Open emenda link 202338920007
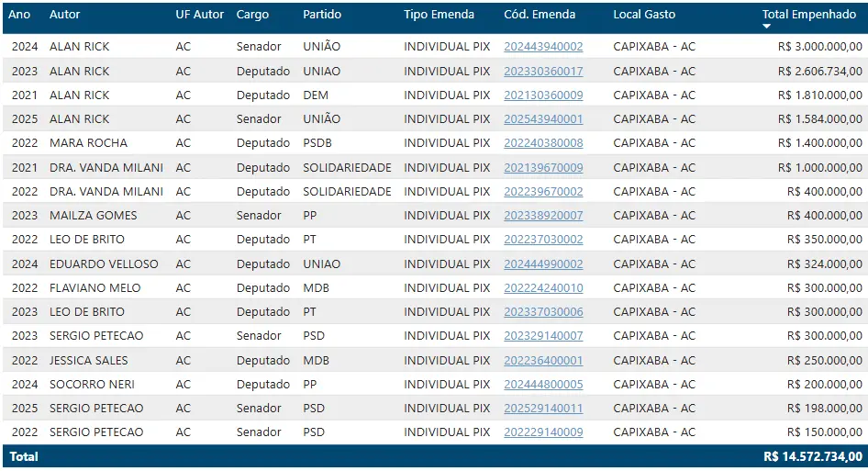The image size is (868, 471). [543, 215]
